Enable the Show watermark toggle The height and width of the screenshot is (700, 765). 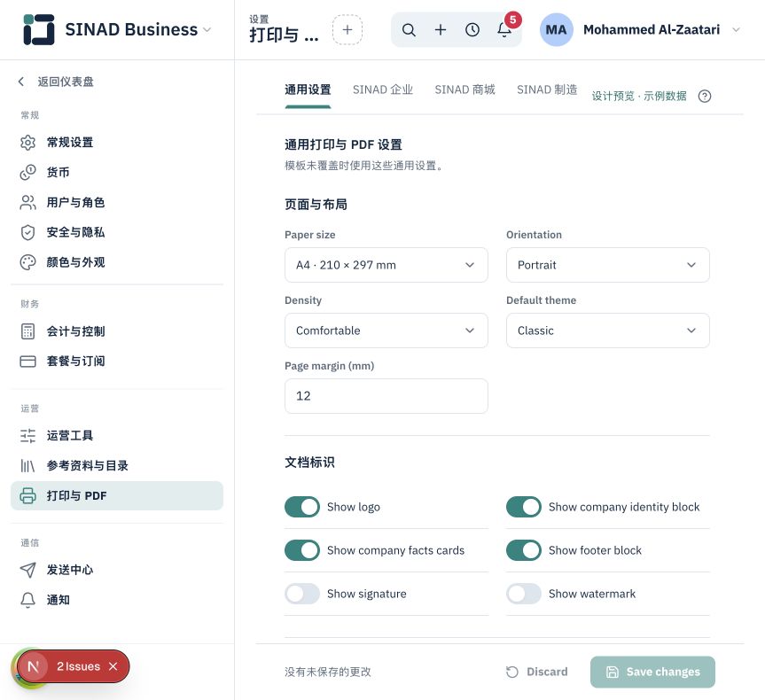524,594
